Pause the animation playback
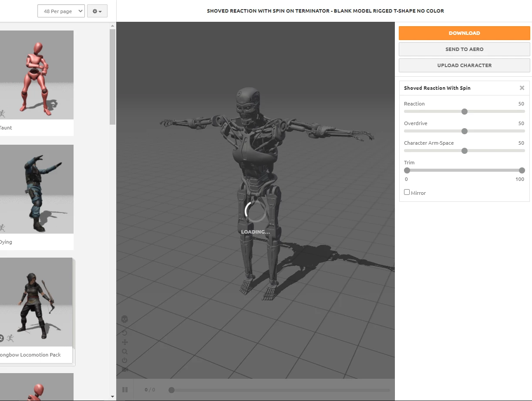 pos(125,390)
